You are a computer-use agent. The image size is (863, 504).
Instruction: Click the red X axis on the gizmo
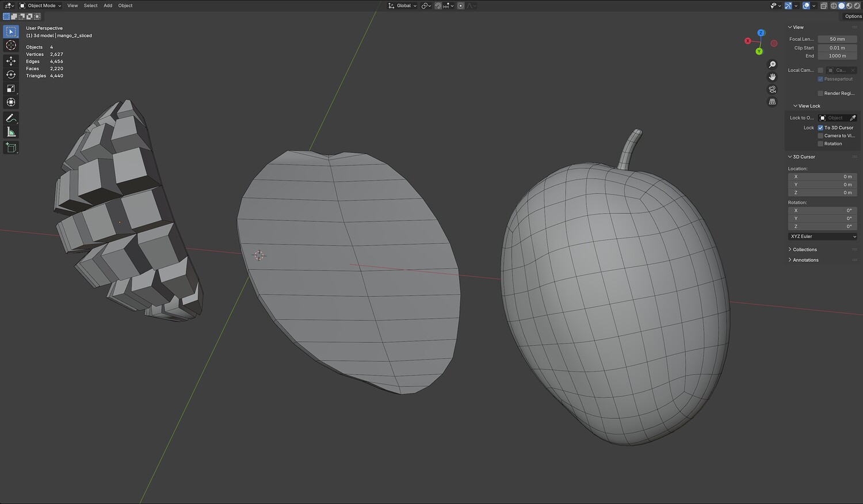click(748, 41)
